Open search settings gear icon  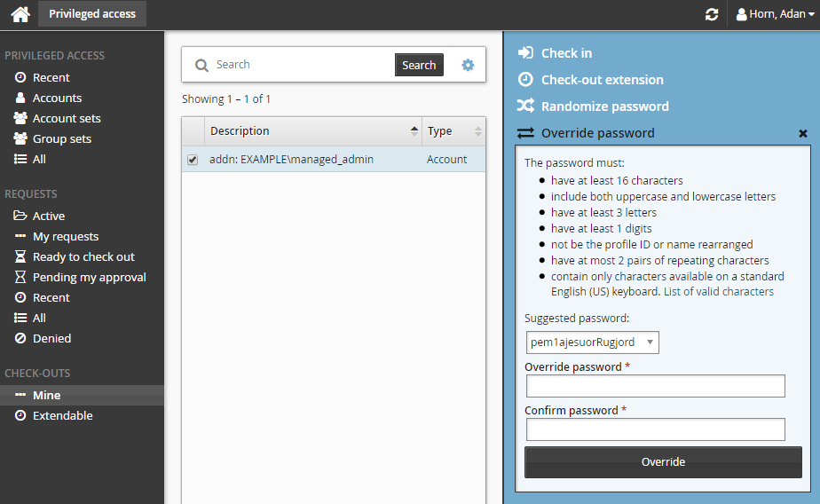[x=468, y=65]
